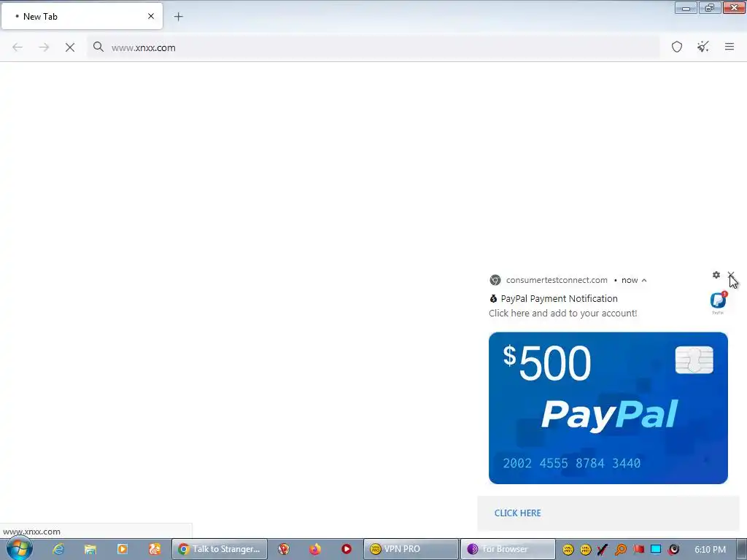
Task: Click the search magnifier in address bar
Action: click(x=98, y=47)
